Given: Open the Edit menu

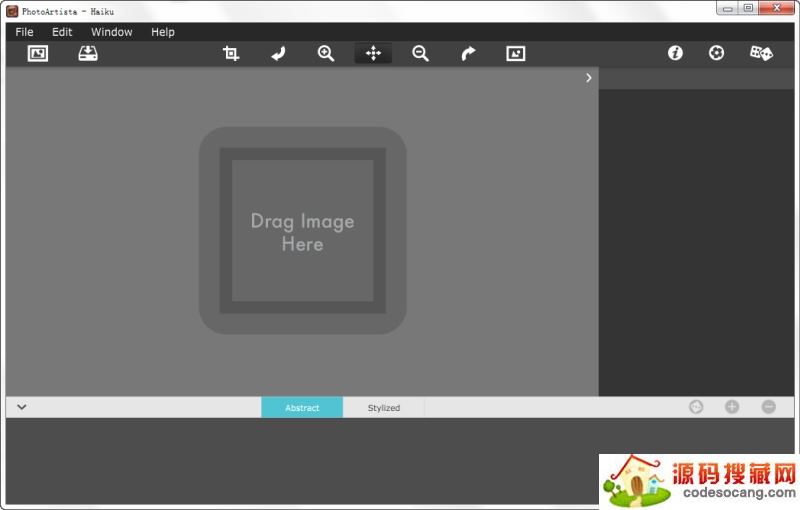Looking at the screenshot, I should tap(62, 32).
